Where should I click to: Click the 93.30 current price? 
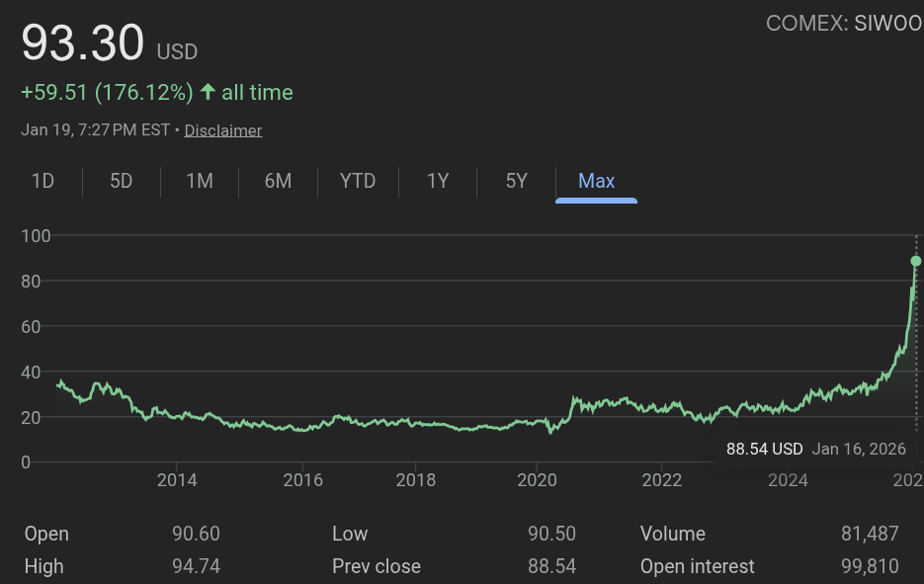pos(83,44)
